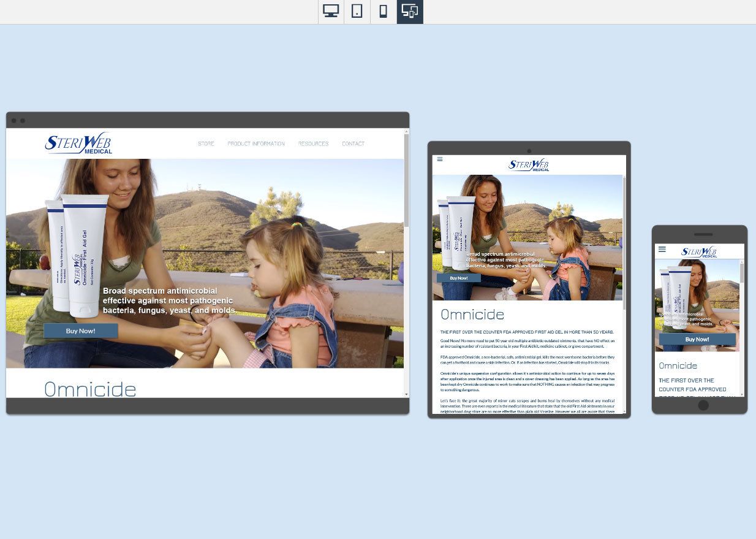Click Omnicide heading in desktop preview

pos(90,389)
